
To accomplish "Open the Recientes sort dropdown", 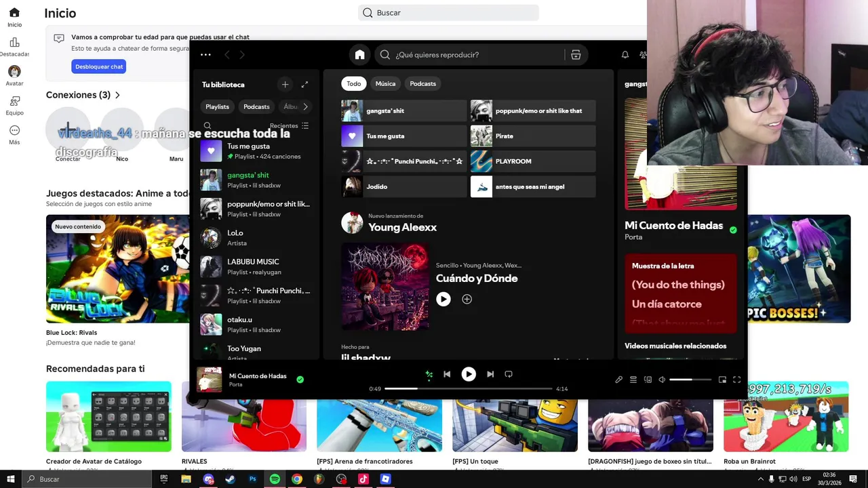I will (x=290, y=125).
